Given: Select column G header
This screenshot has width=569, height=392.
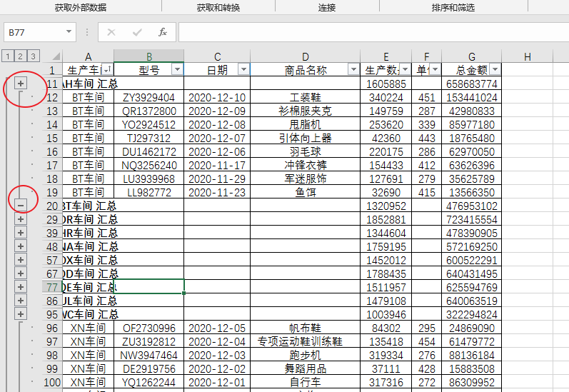Looking at the screenshot, I should point(471,56).
